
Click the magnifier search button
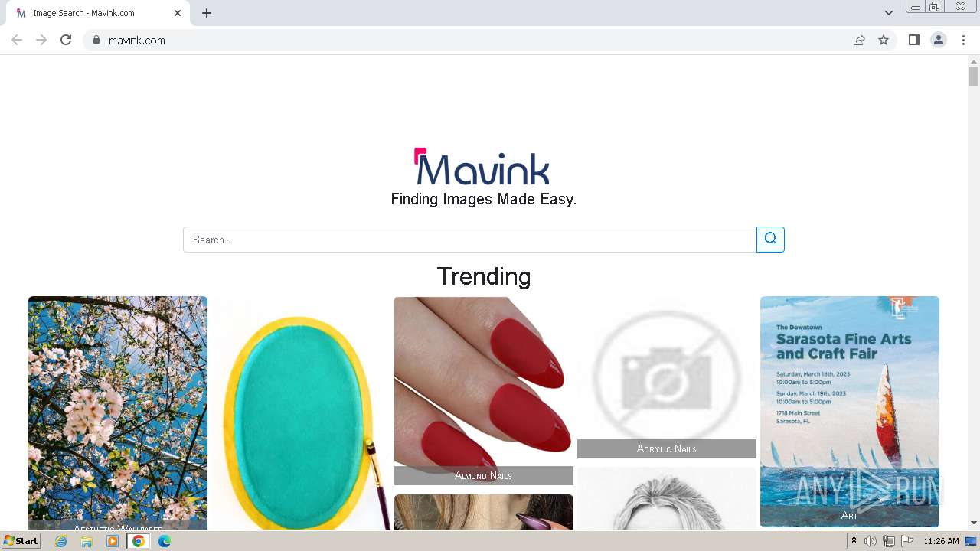click(770, 240)
